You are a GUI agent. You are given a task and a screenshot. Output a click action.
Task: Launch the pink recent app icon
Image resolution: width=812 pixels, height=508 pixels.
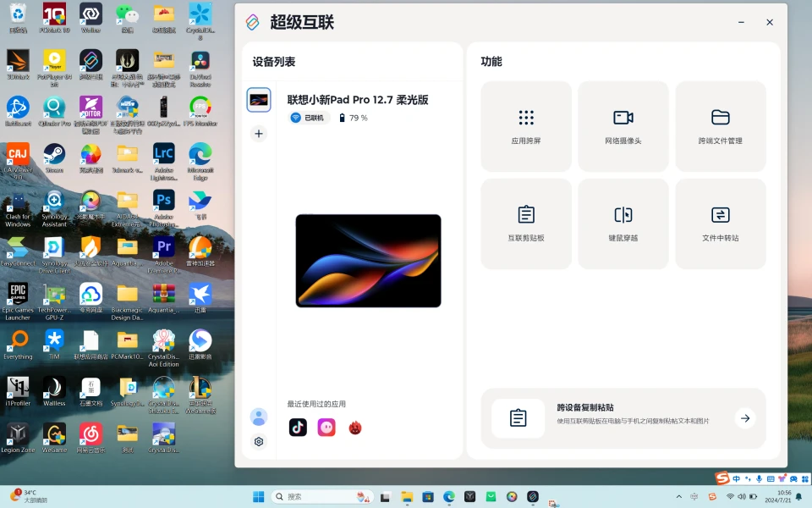click(x=326, y=427)
